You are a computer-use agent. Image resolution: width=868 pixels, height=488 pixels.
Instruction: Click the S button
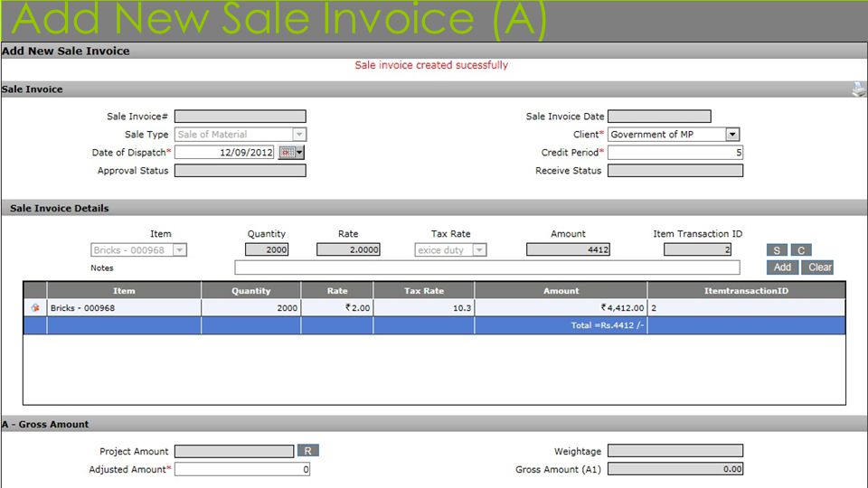click(777, 250)
